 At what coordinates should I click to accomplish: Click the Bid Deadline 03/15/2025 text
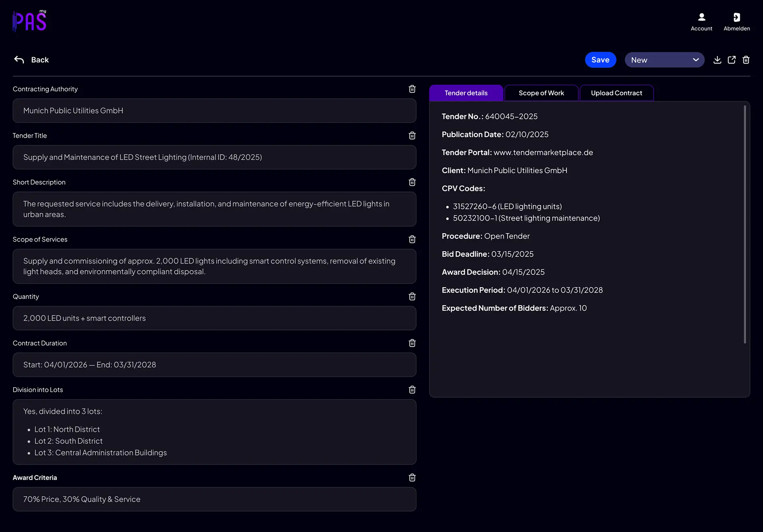pos(488,254)
